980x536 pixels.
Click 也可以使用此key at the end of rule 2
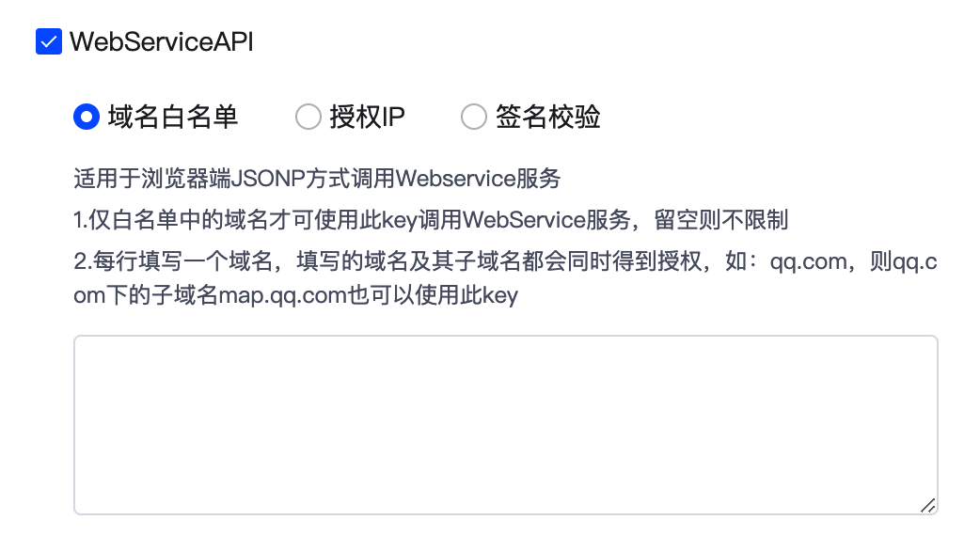434,295
